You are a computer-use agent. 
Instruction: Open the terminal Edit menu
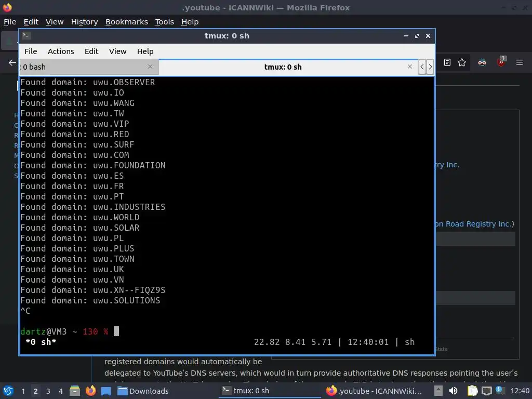tap(91, 51)
